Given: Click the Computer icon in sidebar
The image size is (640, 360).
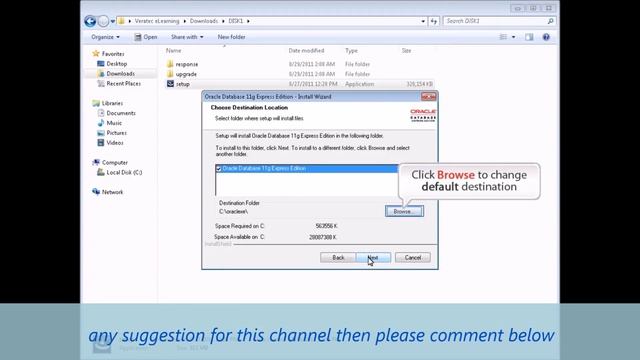Looking at the screenshot, I should 96,162.
